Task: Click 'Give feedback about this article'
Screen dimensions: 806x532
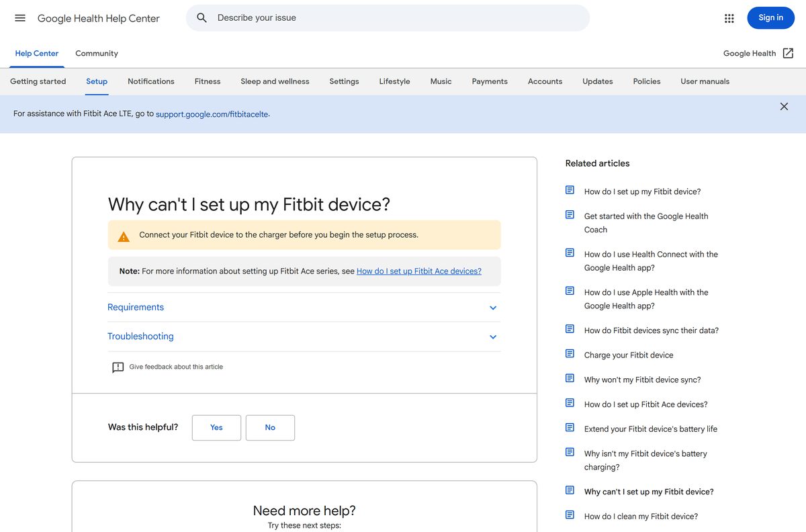Action: [176, 367]
